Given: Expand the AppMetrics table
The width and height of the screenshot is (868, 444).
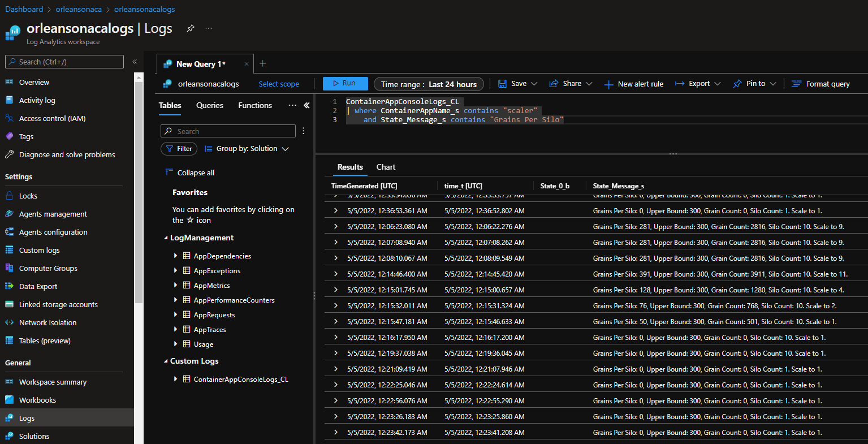Looking at the screenshot, I should pos(176,285).
